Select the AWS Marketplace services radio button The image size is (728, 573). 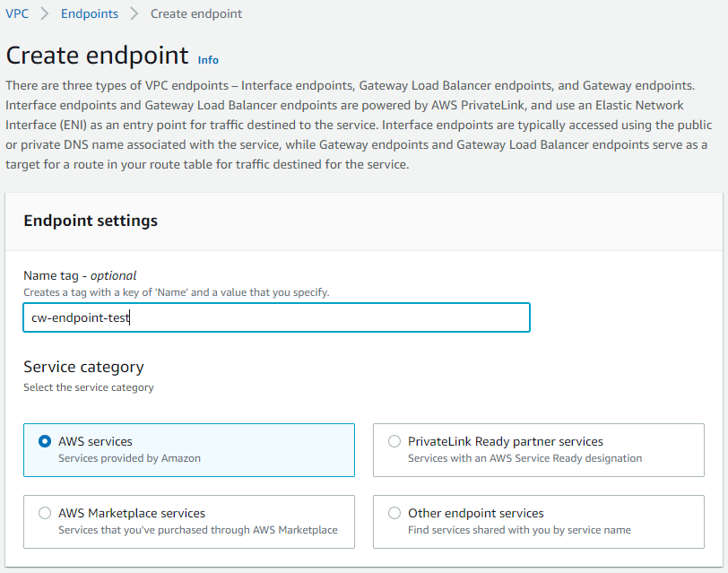tap(45, 513)
